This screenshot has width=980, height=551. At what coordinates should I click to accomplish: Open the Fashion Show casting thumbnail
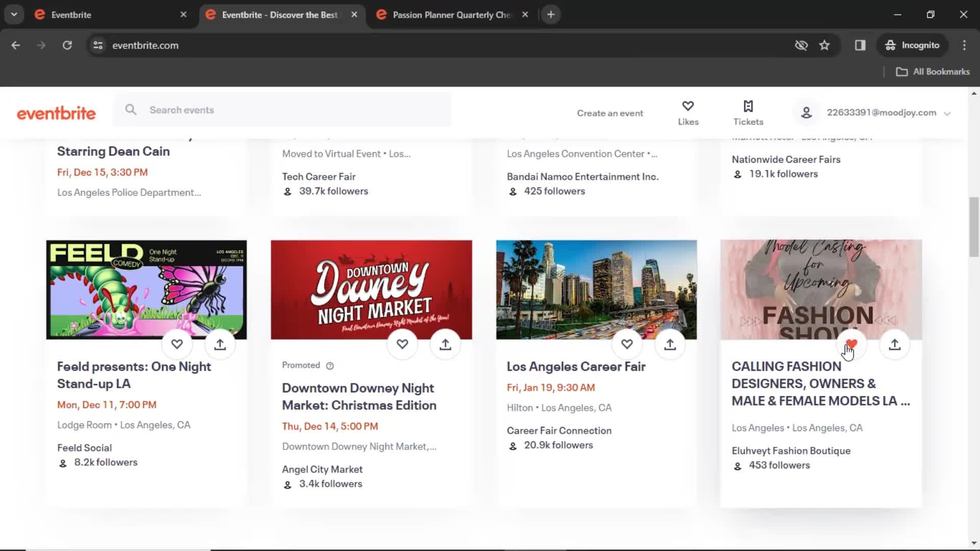coord(821,289)
